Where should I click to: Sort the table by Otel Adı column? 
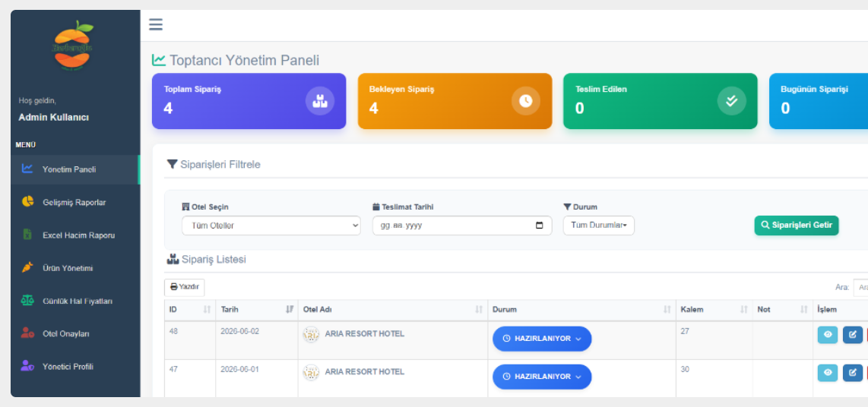(x=392, y=310)
